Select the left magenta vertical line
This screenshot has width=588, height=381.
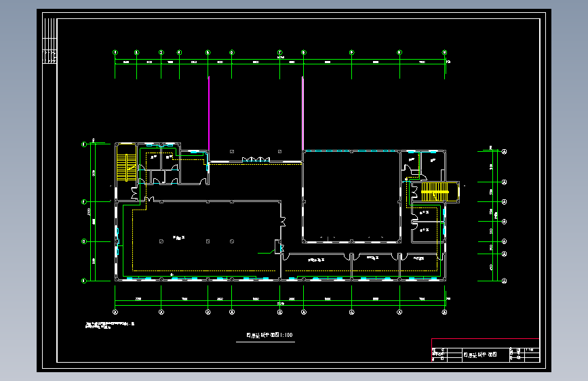(x=209, y=114)
